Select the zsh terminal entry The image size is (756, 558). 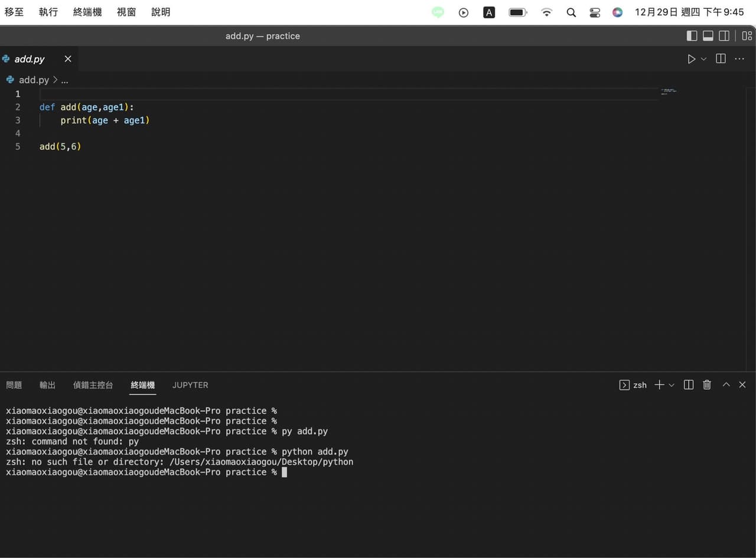(x=634, y=385)
